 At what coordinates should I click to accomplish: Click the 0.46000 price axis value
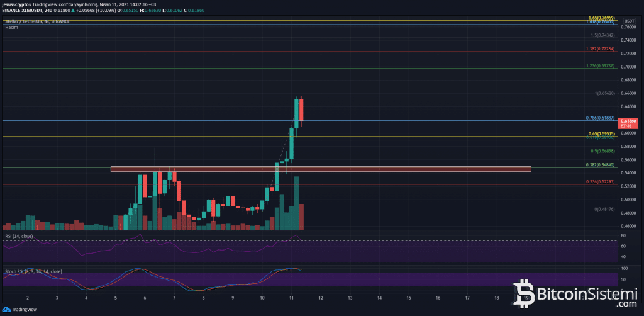(x=628, y=226)
